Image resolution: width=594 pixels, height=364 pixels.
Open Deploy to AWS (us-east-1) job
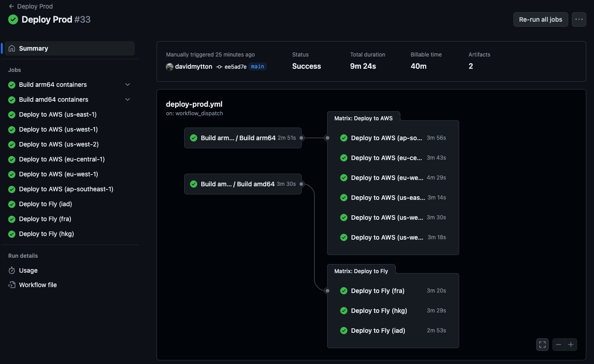(x=70, y=114)
